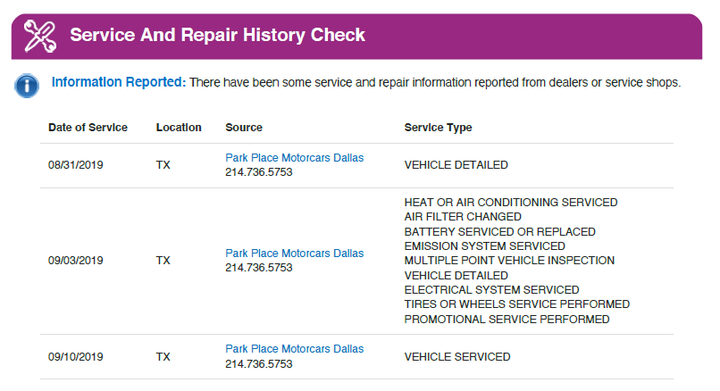
Task: Open Park Place Motorcars Dallas link for 08/31/2019
Action: (294, 158)
